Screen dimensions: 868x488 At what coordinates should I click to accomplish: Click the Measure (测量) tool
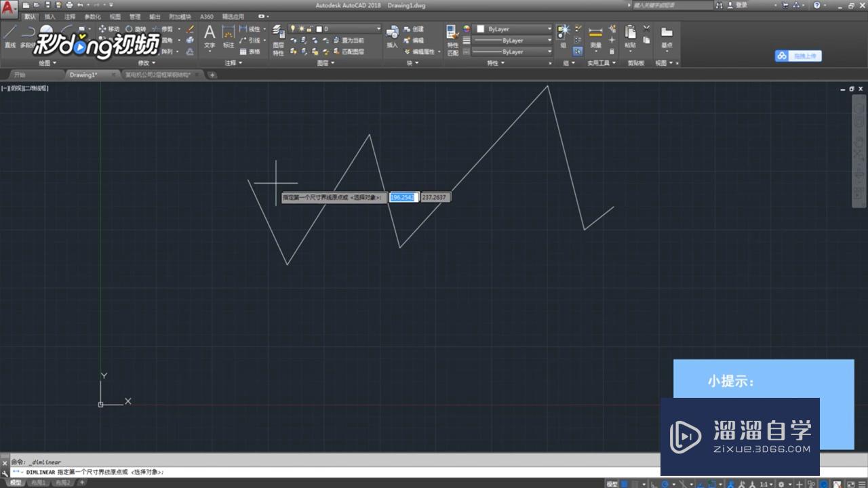[x=595, y=37]
